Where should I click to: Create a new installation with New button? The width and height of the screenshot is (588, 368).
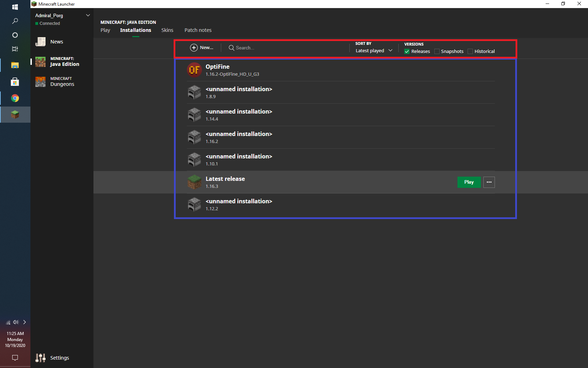click(202, 48)
